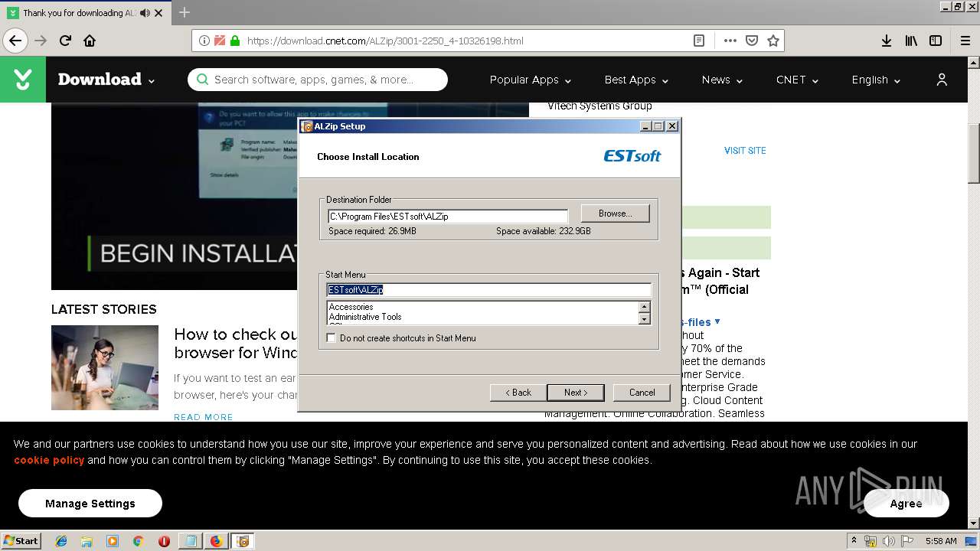Open the network icon in system tray
The image size is (980, 551).
pyautogui.click(x=871, y=541)
